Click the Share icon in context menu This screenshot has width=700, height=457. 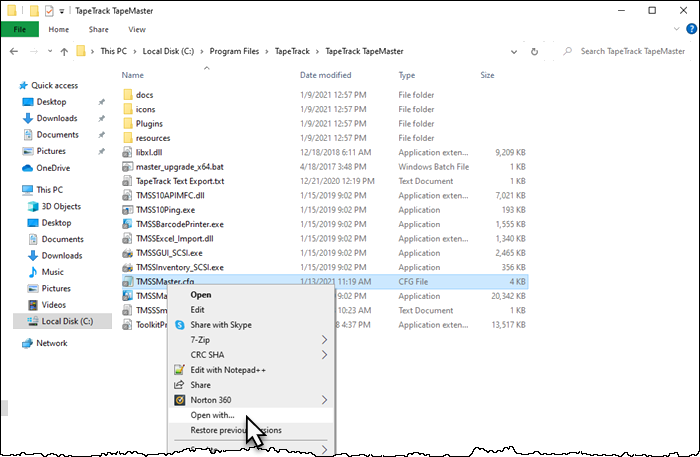tap(179, 385)
